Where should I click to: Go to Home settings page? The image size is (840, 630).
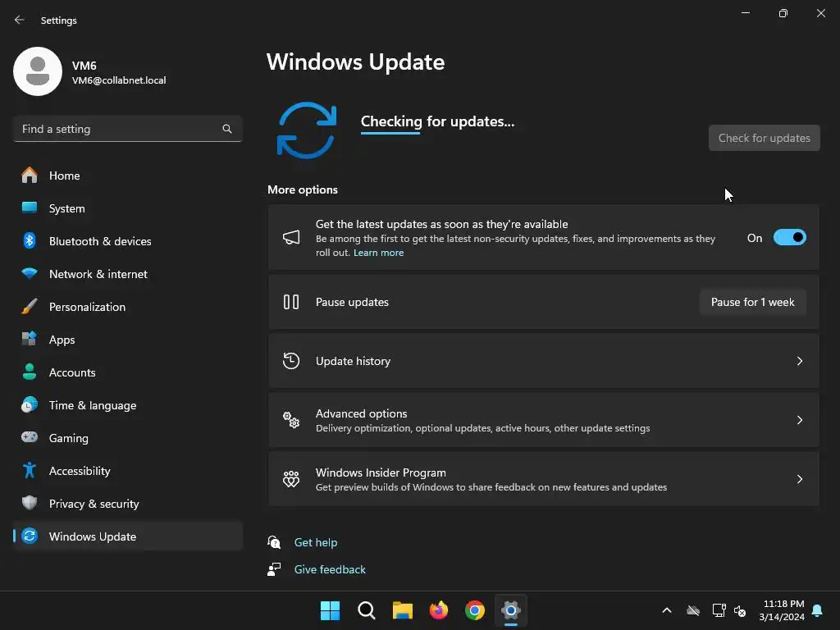pyautogui.click(x=127, y=176)
